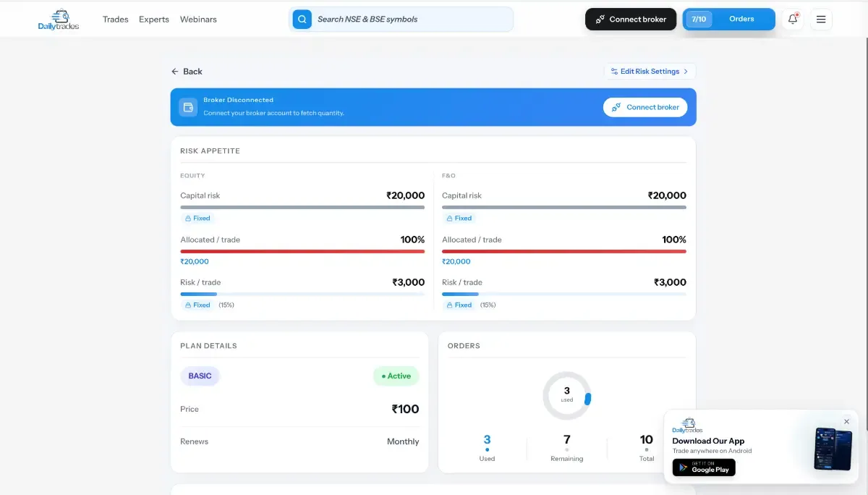The width and height of the screenshot is (868, 495).
Task: Click the Equity Capital risk progress bar
Action: coord(302,208)
